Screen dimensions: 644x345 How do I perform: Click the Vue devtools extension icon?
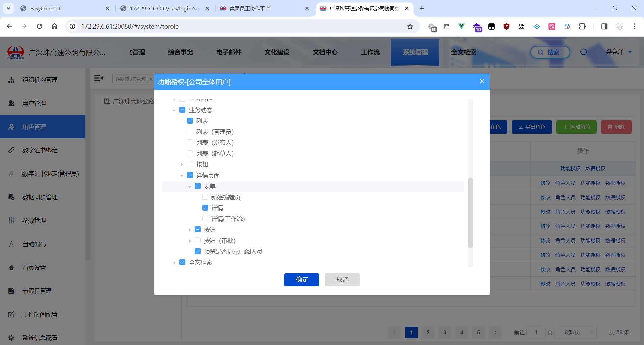pos(461,26)
